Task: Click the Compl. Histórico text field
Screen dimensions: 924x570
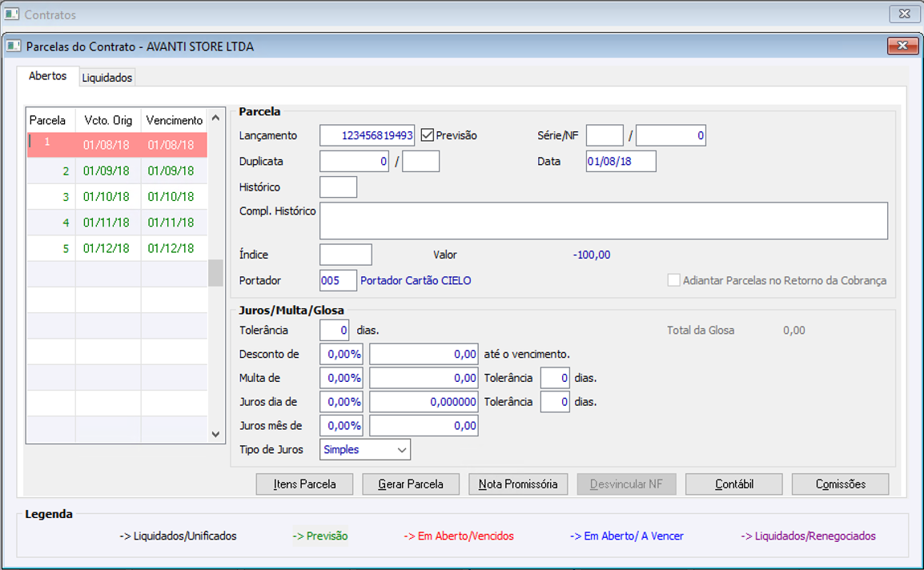Action: coord(603,221)
